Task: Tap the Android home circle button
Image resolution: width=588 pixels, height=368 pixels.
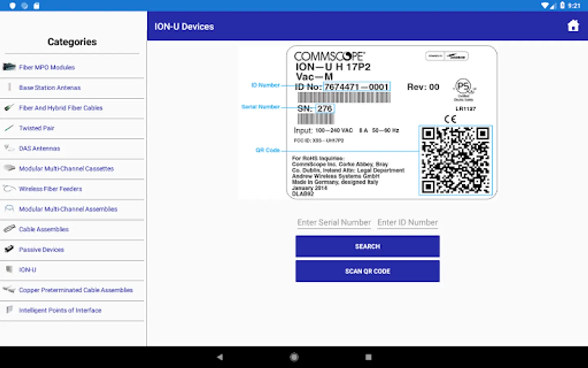Action: (294, 357)
